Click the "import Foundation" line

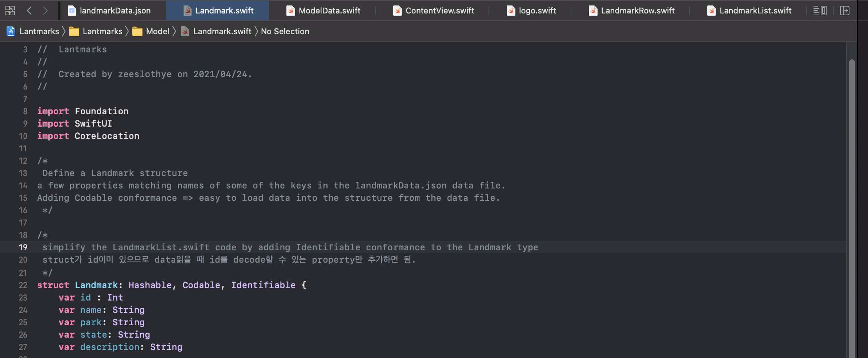[83, 111]
